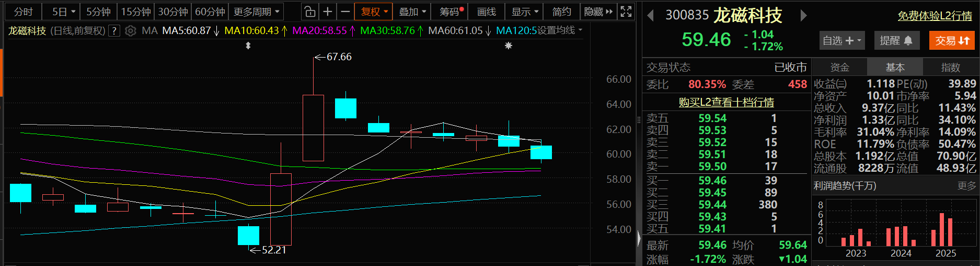Open MA indicator settings gear
This screenshot has height=266, width=980.
[131, 31]
